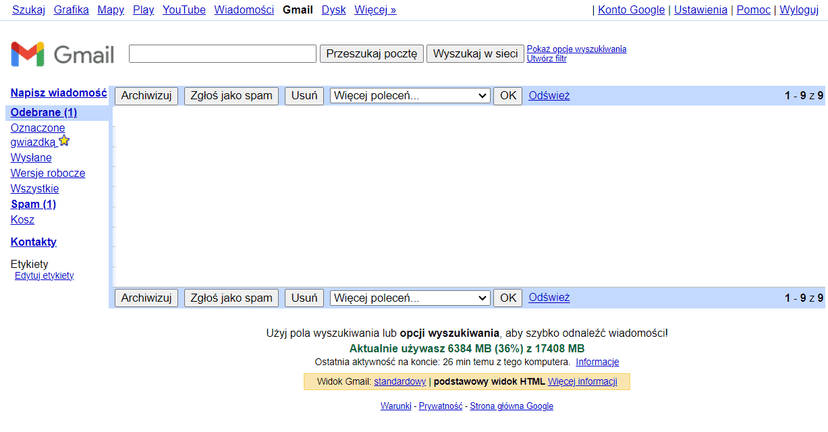Click the bottom OK button
The width and height of the screenshot is (828, 432).
coord(508,298)
